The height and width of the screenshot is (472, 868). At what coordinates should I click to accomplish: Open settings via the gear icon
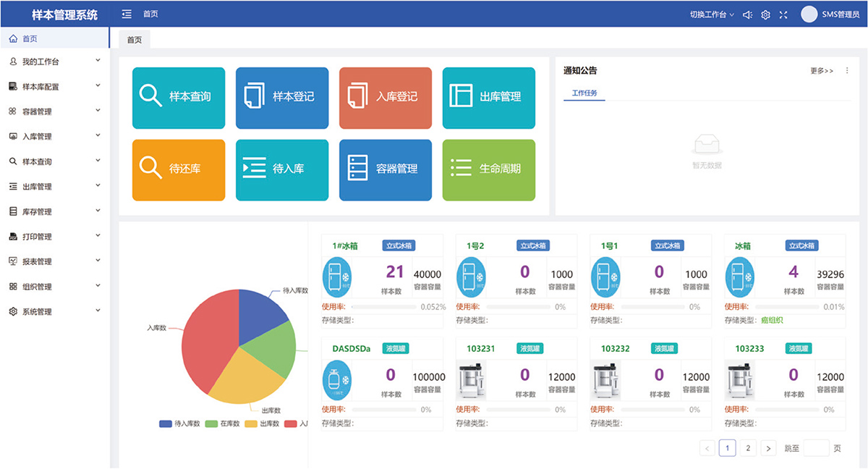coord(765,14)
